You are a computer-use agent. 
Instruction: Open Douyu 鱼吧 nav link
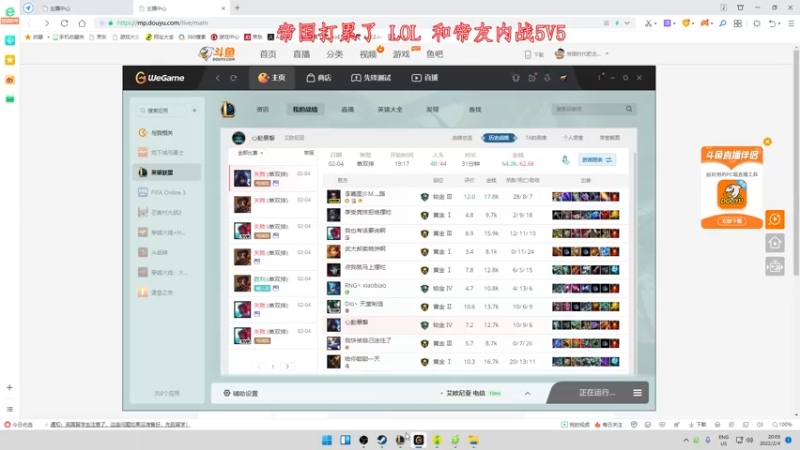pos(435,54)
